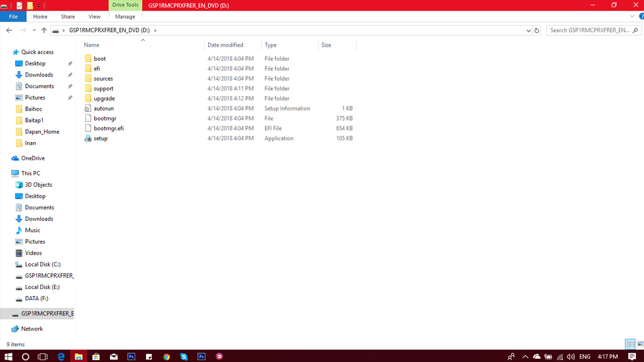The height and width of the screenshot is (362, 644).
Task: Select the efi folder icon
Action: pos(88,69)
